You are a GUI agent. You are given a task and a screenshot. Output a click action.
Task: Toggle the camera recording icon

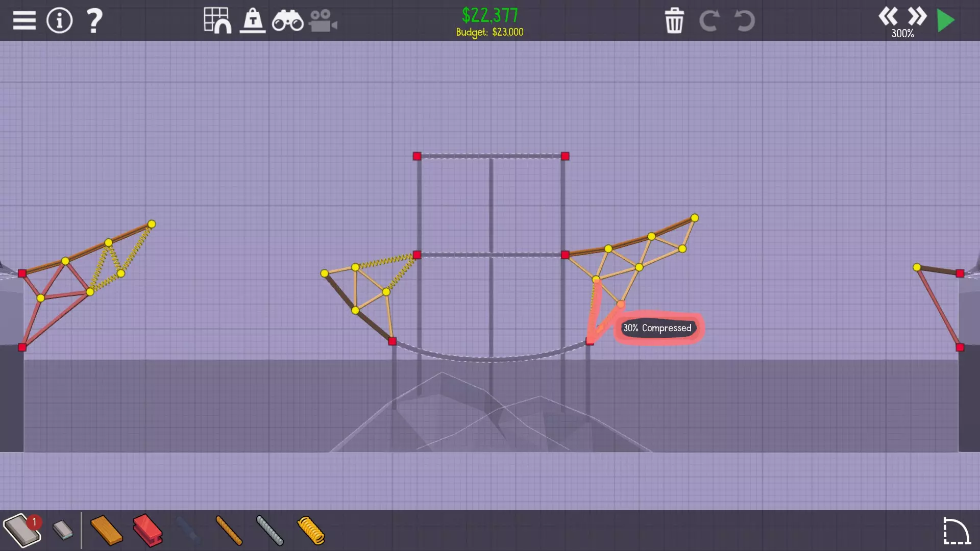tap(323, 21)
